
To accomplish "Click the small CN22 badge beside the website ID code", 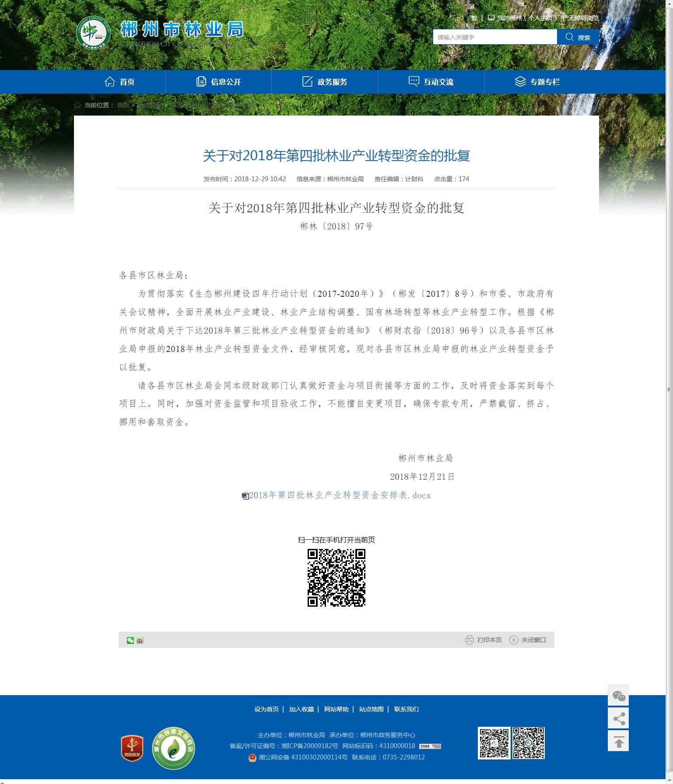I will coord(430,746).
